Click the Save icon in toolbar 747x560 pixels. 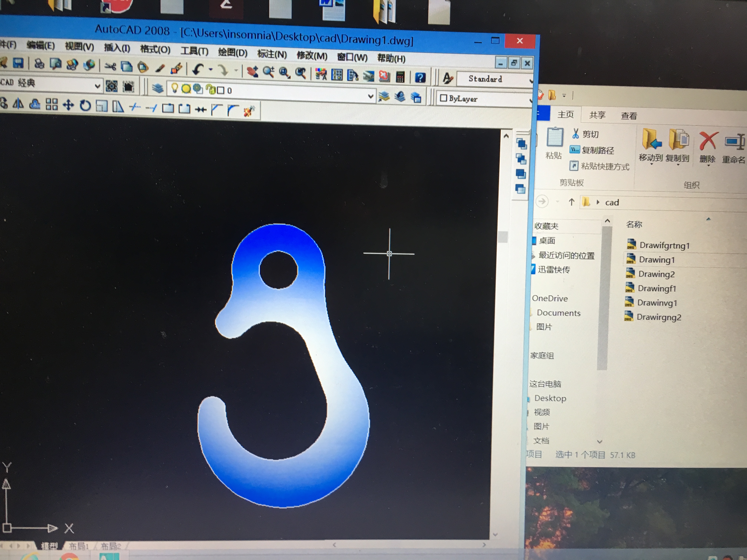[x=18, y=63]
